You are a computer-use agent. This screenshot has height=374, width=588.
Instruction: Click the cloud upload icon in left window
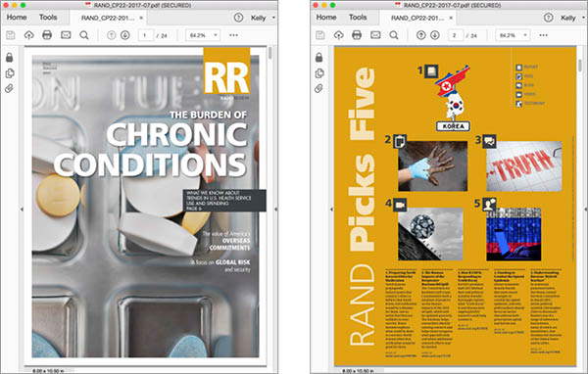click(28, 35)
